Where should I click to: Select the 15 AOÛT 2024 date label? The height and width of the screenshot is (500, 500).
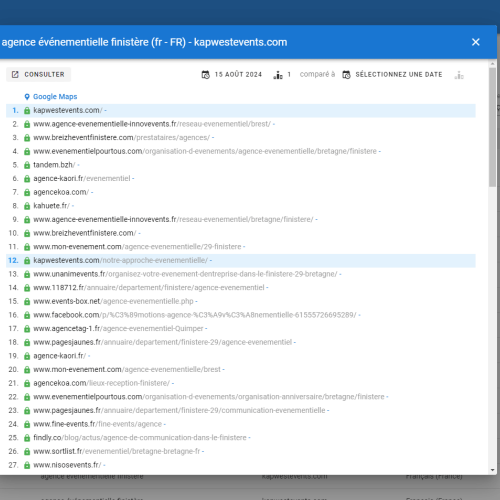click(x=238, y=75)
